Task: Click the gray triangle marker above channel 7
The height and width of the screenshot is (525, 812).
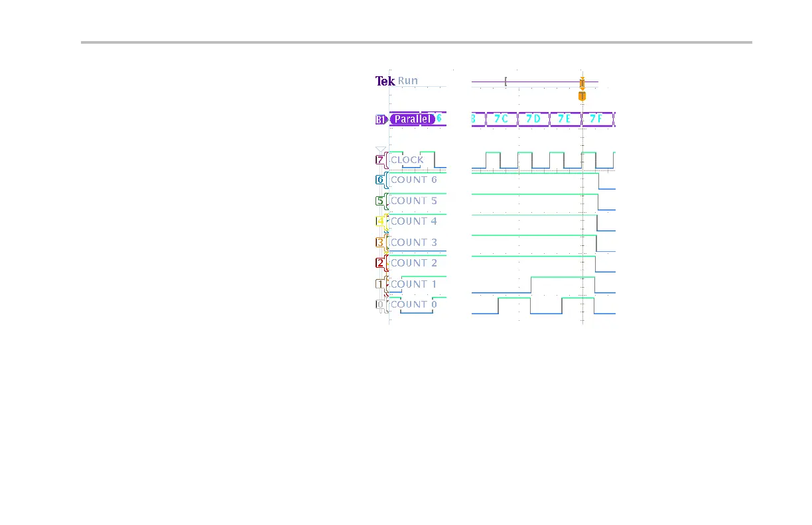Action: 380,150
